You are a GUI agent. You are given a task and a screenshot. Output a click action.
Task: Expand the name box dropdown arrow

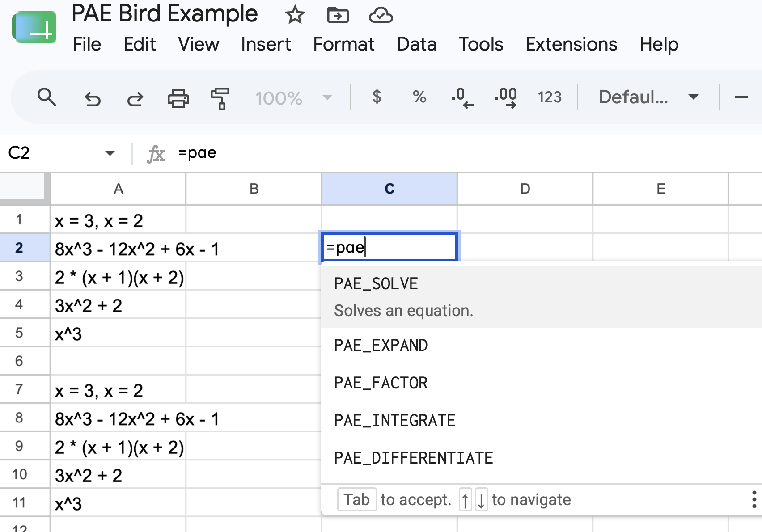pos(110,153)
